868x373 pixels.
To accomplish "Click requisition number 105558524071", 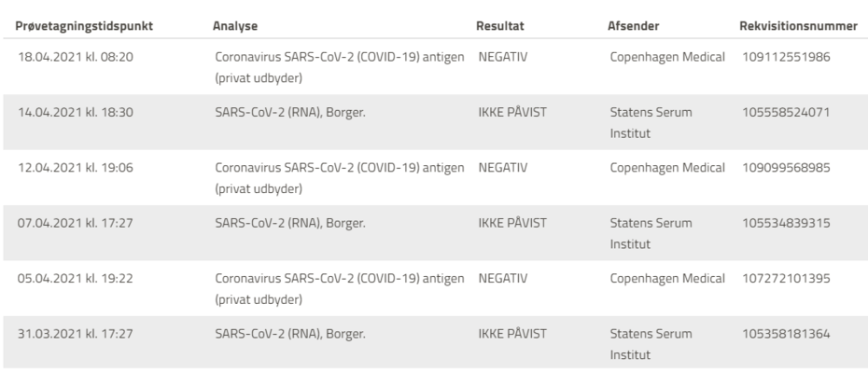I will (786, 113).
